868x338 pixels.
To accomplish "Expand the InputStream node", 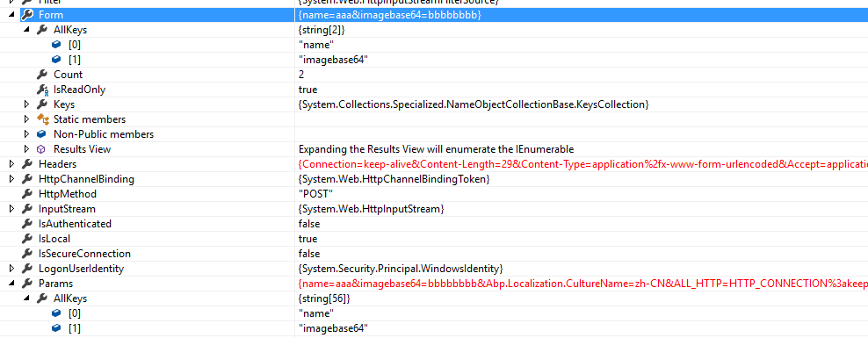I will (11, 209).
